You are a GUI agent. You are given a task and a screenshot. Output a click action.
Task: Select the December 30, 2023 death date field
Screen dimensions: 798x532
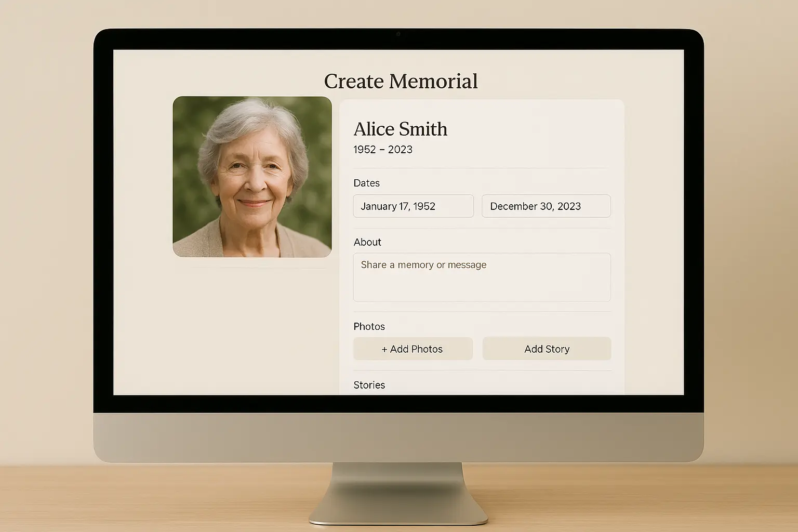pyautogui.click(x=546, y=206)
